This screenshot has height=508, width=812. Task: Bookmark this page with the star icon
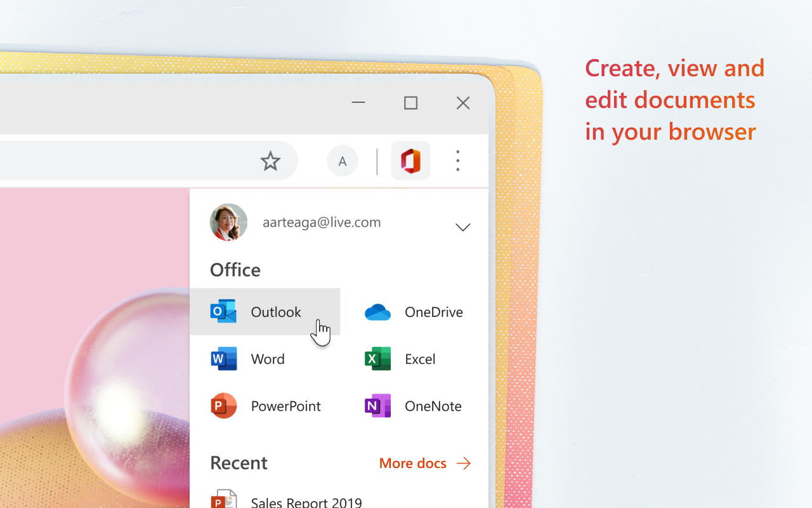(270, 161)
